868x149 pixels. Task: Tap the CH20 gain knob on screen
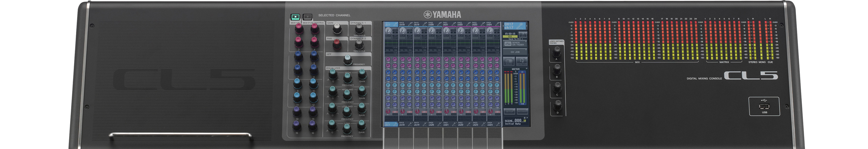pyautogui.click(x=432, y=30)
